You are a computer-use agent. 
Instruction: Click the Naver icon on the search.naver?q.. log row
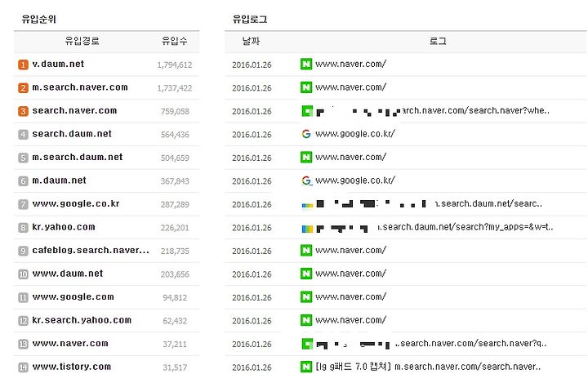point(307,344)
